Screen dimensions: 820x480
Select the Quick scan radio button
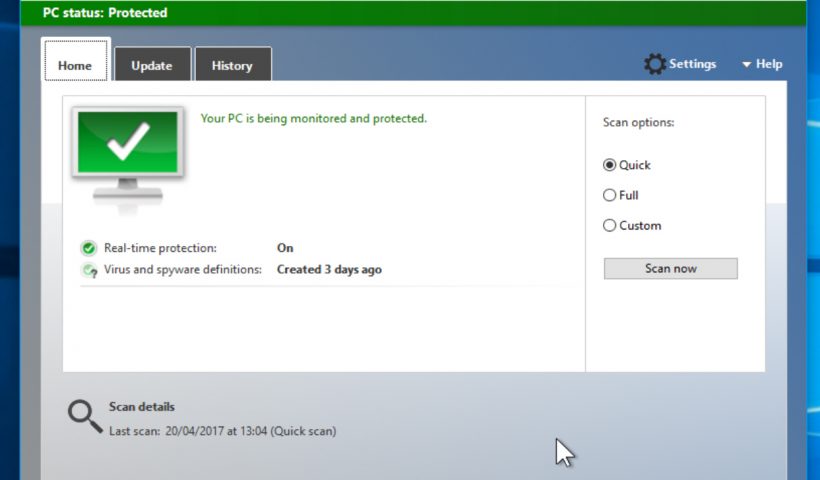pyautogui.click(x=609, y=165)
